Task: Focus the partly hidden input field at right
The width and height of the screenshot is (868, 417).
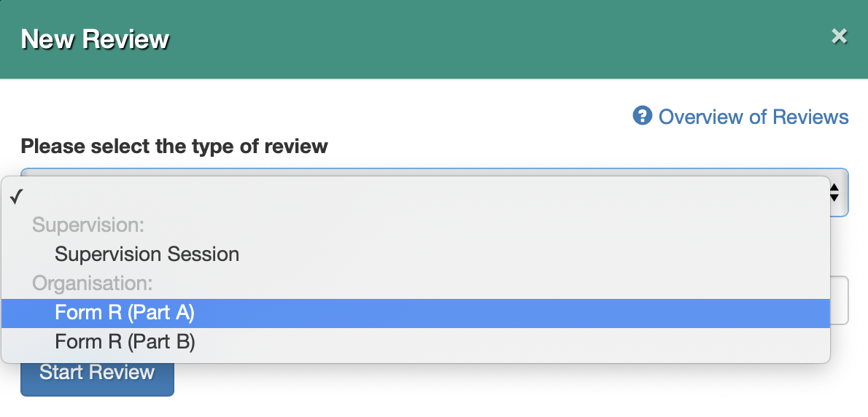Action: (x=840, y=300)
